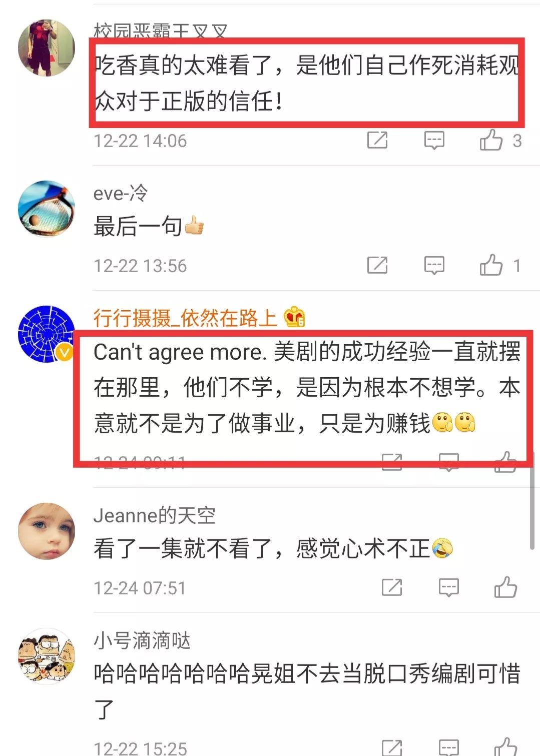Screen dimensions: 540x756
Task: Reply to Jeanne的天空's comment
Action: 448,588
